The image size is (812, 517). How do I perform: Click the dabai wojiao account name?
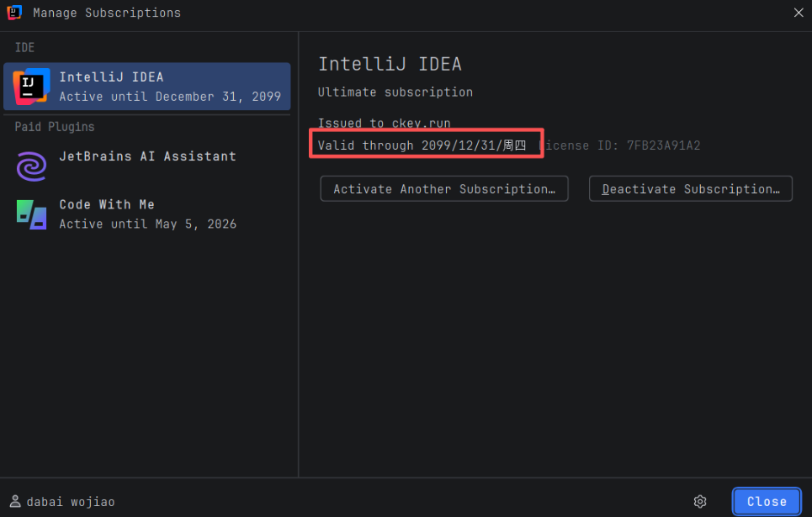click(70, 502)
